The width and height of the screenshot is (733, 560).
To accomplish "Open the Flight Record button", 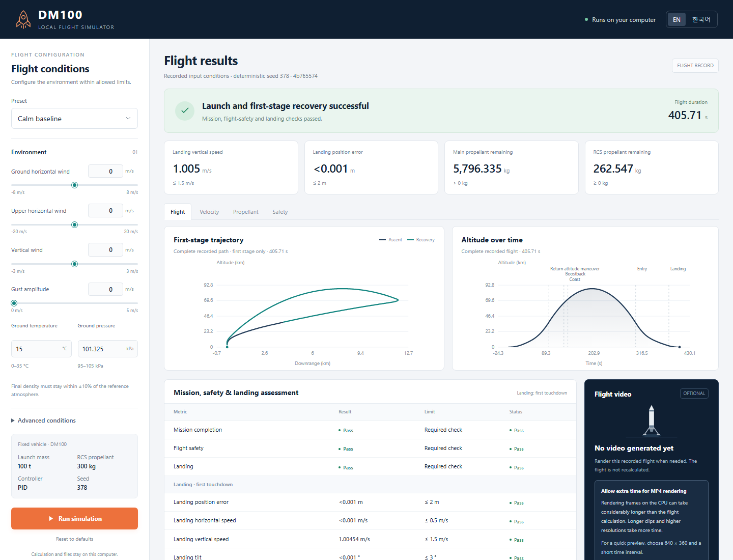I will [695, 66].
